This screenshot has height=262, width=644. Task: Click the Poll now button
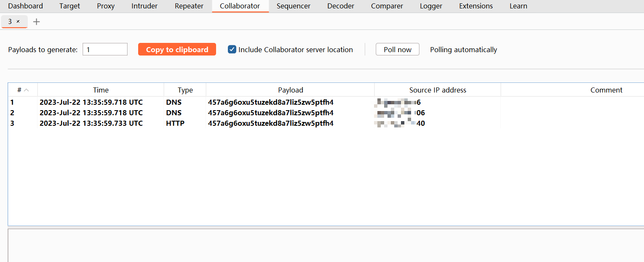397,50
